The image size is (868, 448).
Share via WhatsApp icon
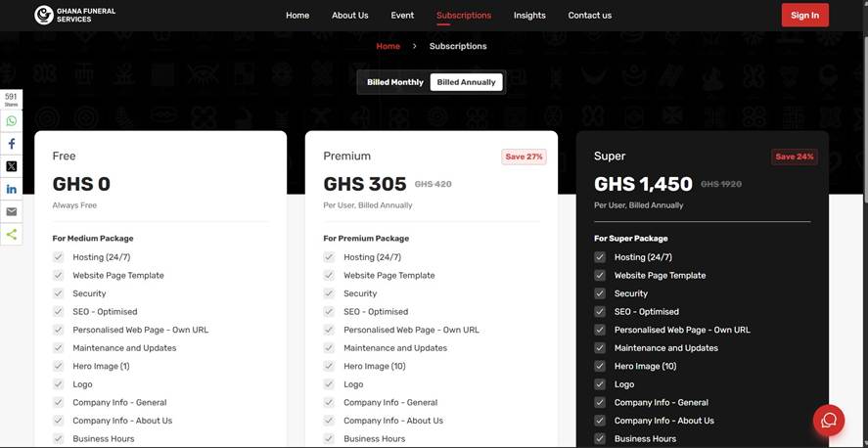pos(11,121)
